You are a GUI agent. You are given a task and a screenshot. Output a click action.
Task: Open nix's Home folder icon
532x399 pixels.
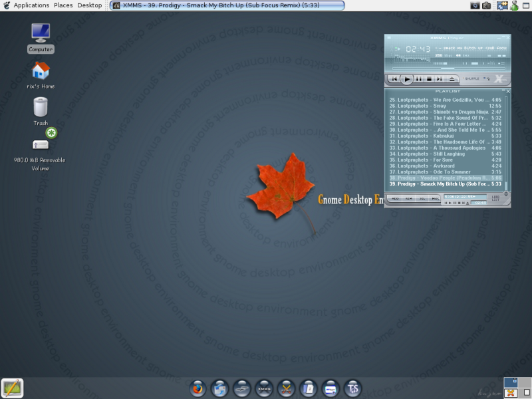41,75
